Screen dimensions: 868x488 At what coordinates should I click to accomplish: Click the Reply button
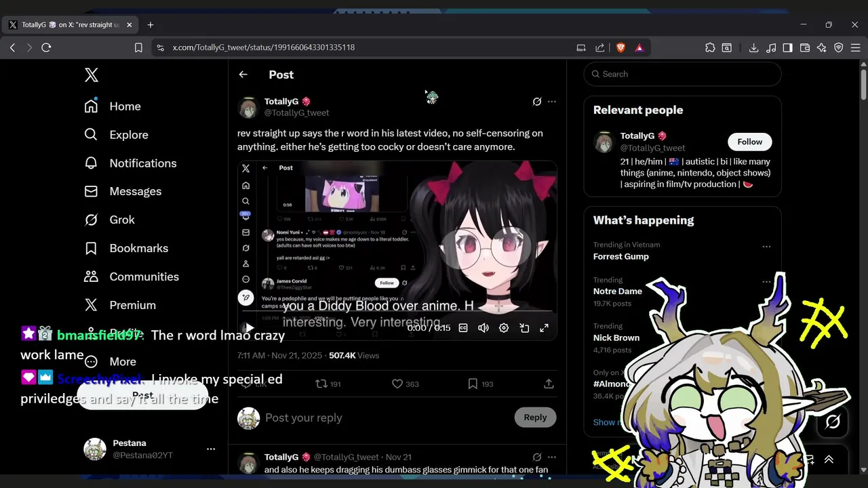(535, 418)
